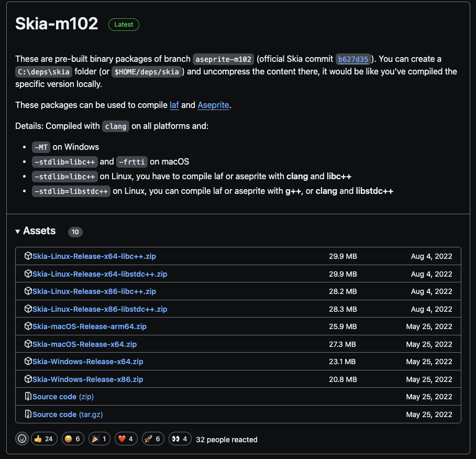Click zip file icon beside Source code (tar.gz)
476x459 pixels.
(28, 414)
